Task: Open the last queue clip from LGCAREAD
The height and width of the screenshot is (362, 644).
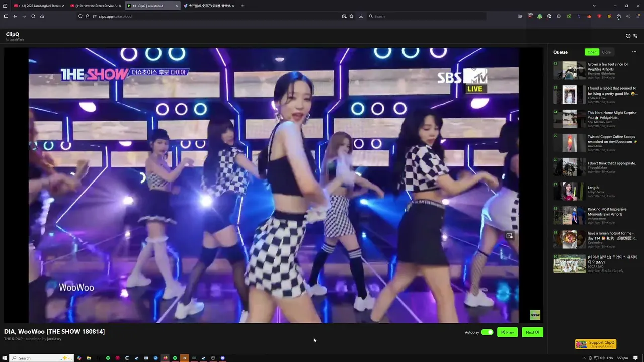Action: pos(596,264)
